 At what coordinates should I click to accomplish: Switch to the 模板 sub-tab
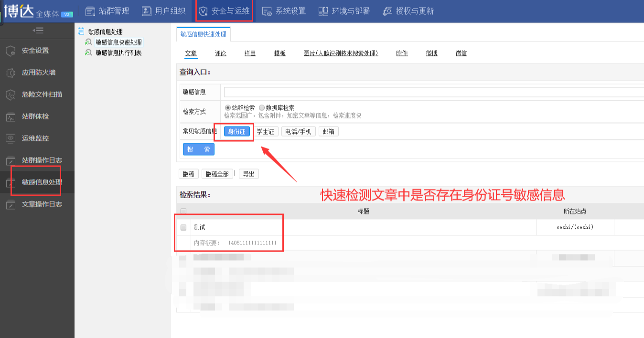coord(280,53)
